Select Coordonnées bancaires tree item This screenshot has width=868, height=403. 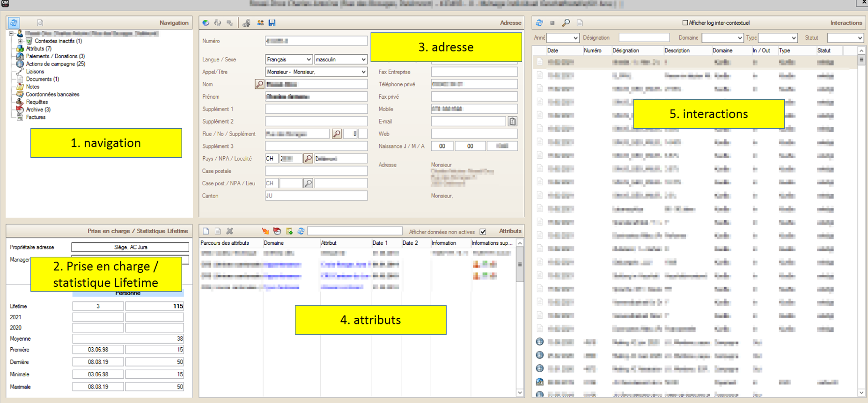(x=52, y=94)
